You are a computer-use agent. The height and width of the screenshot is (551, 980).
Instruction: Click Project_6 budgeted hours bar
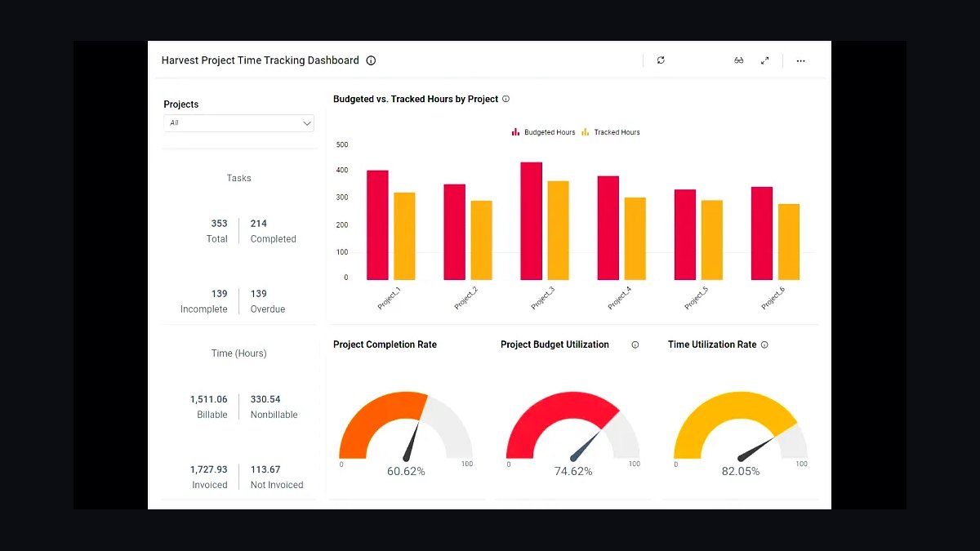coord(762,233)
